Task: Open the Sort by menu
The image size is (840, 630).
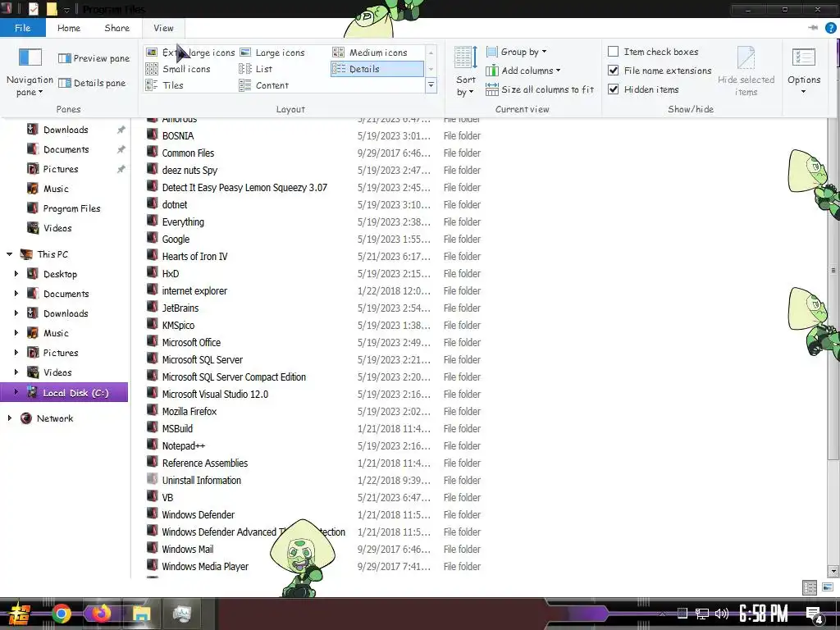Action: point(466,72)
